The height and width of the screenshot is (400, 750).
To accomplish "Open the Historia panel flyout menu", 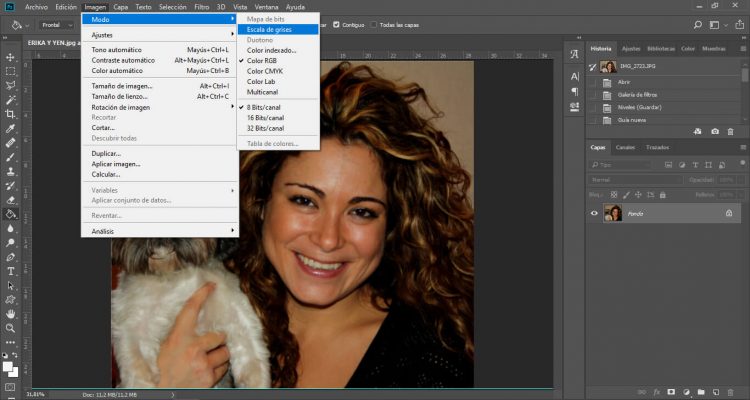I will pyautogui.click(x=743, y=49).
